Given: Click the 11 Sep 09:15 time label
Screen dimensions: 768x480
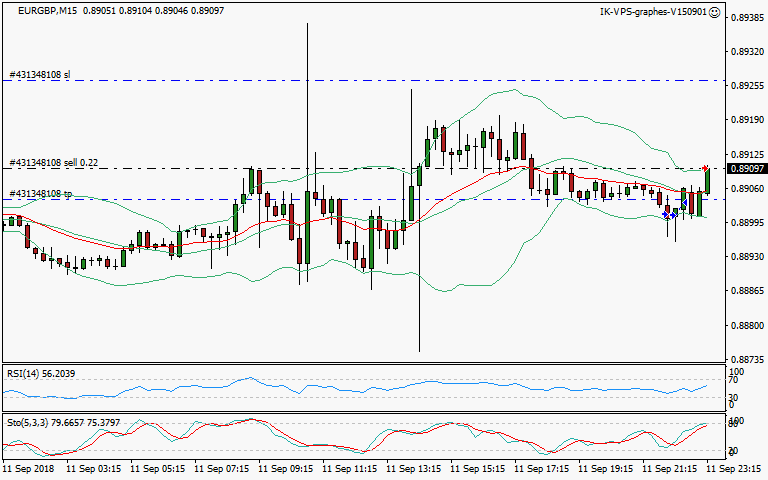Looking at the screenshot, I should point(286,469).
